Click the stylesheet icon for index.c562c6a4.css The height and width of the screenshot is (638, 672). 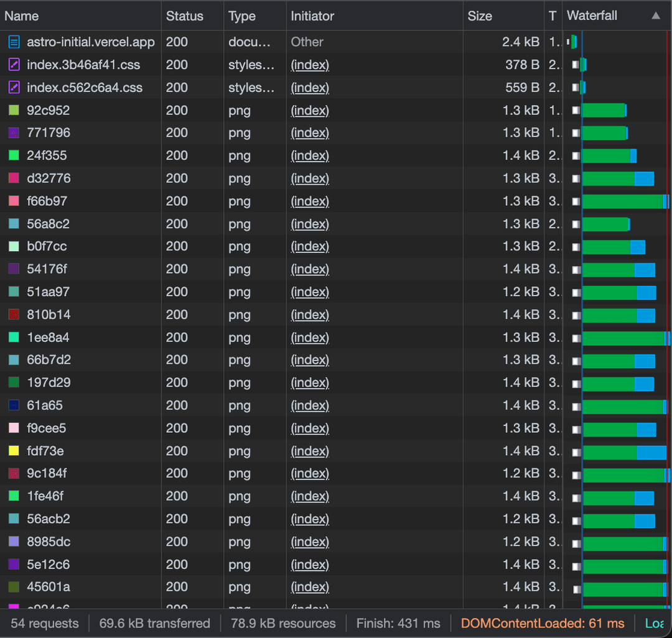point(14,88)
